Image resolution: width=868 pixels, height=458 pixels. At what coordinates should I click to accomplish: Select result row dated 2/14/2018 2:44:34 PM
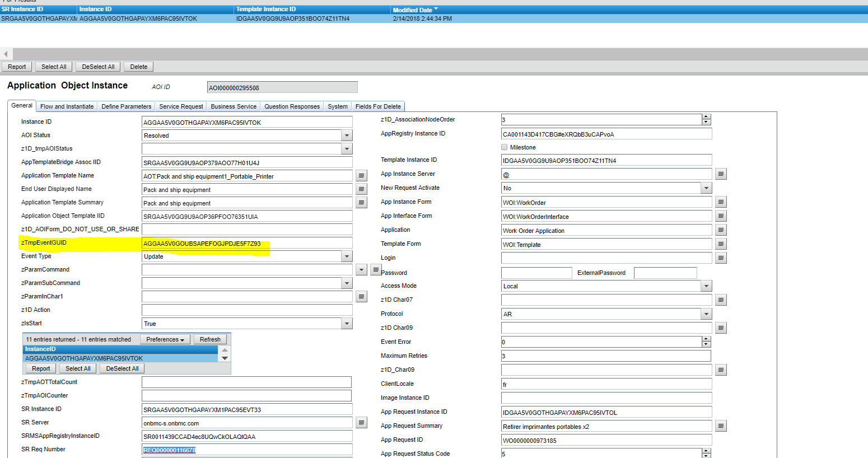434,18
